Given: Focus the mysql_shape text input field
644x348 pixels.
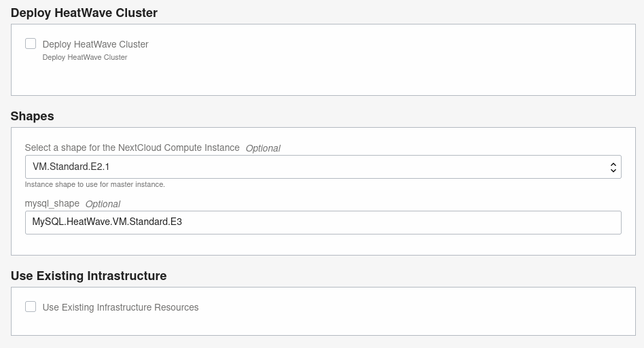Looking at the screenshot, I should click(x=323, y=222).
